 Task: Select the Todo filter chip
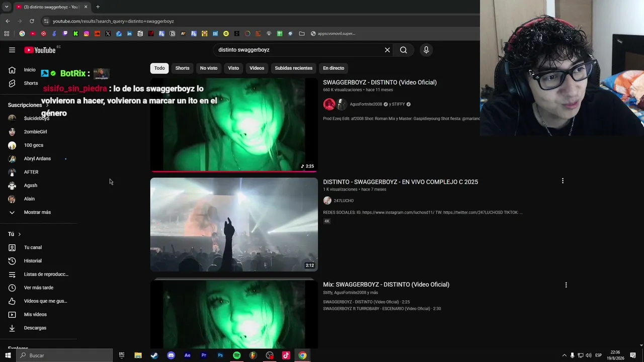[159, 68]
